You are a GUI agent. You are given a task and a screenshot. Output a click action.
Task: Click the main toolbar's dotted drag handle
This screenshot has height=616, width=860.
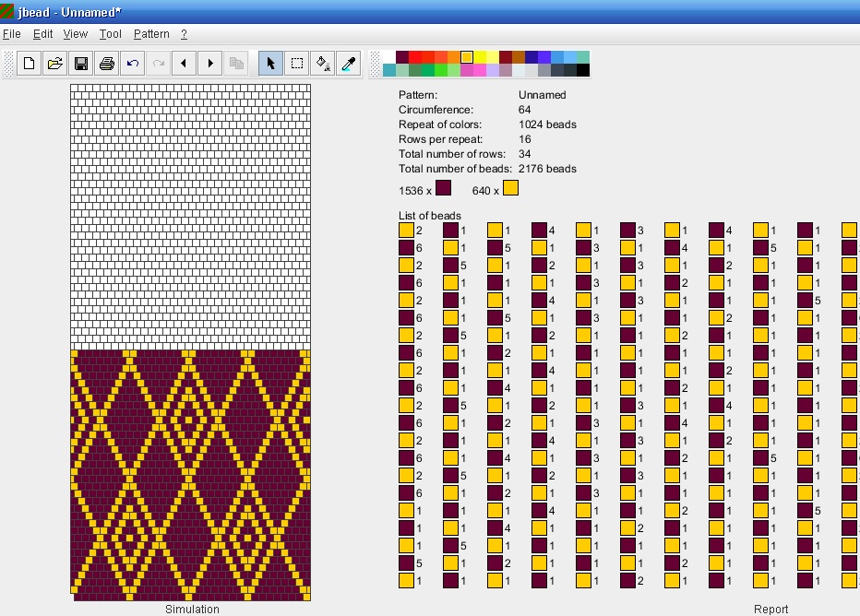pos(8,64)
